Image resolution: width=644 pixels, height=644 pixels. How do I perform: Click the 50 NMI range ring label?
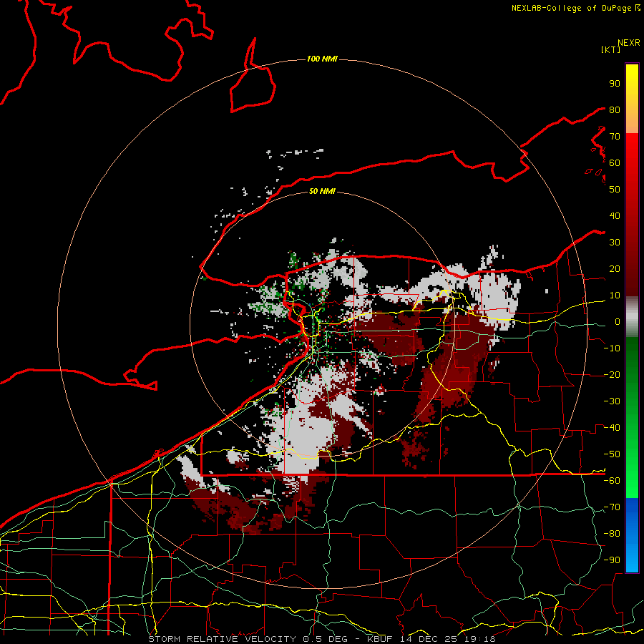point(322,191)
